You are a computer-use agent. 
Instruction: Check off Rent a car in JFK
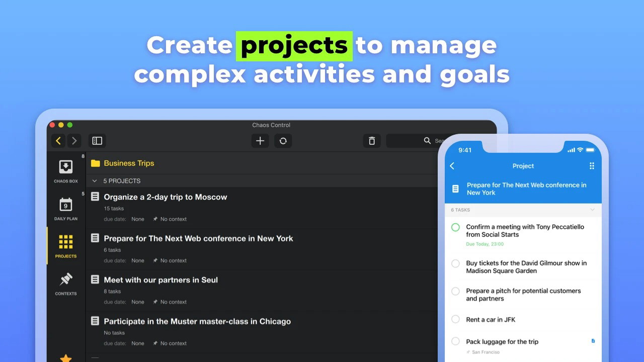[455, 319]
